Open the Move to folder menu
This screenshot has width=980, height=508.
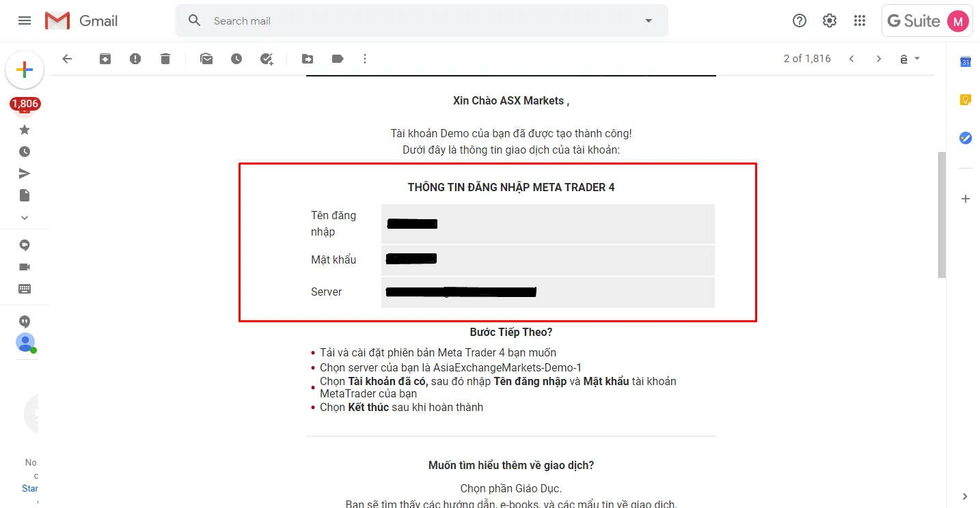tap(308, 59)
